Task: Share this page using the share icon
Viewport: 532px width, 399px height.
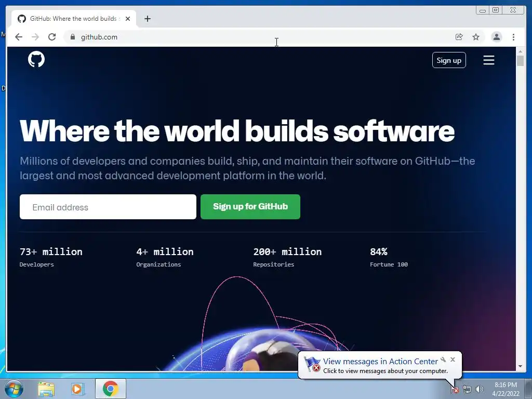Action: click(x=459, y=37)
